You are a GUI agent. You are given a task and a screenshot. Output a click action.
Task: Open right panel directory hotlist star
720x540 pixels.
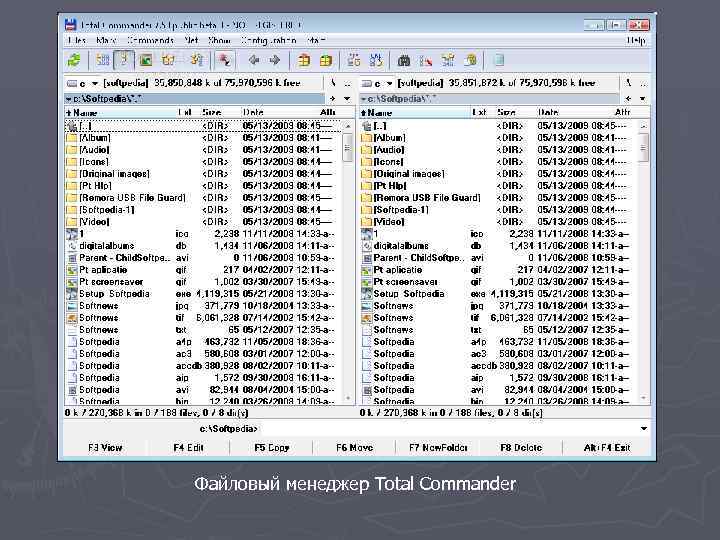629,99
